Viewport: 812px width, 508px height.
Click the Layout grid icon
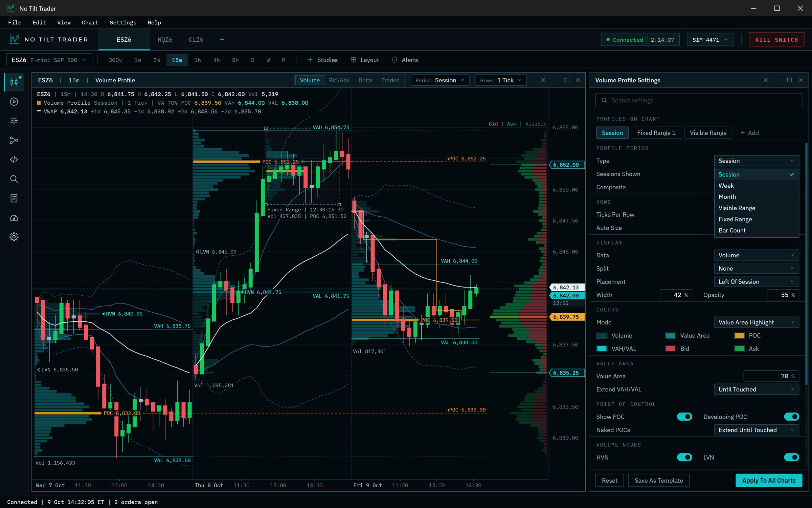[x=353, y=60]
